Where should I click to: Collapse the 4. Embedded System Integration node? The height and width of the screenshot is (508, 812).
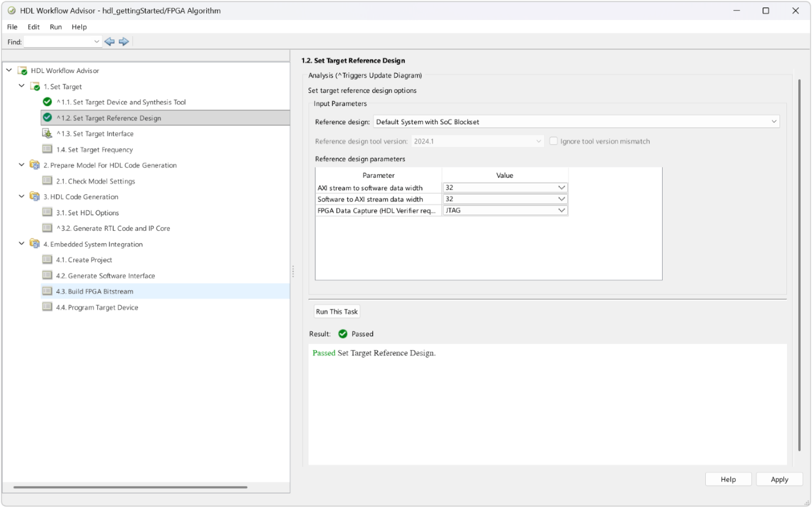[x=22, y=244]
